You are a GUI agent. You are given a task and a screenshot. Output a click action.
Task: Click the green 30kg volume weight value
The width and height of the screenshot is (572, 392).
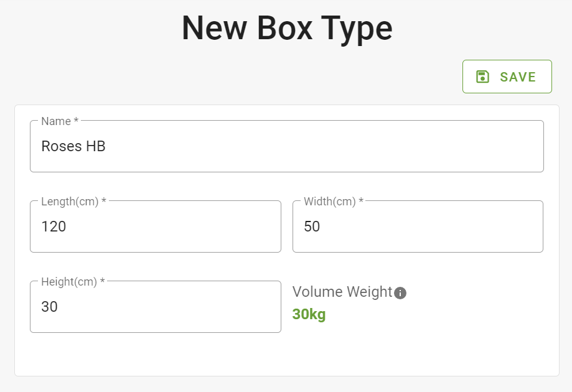tap(309, 314)
